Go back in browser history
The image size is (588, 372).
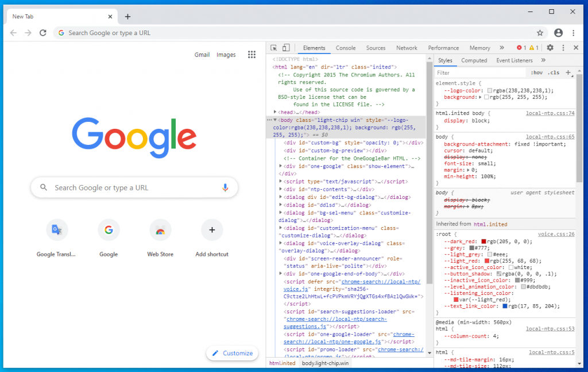coord(14,33)
